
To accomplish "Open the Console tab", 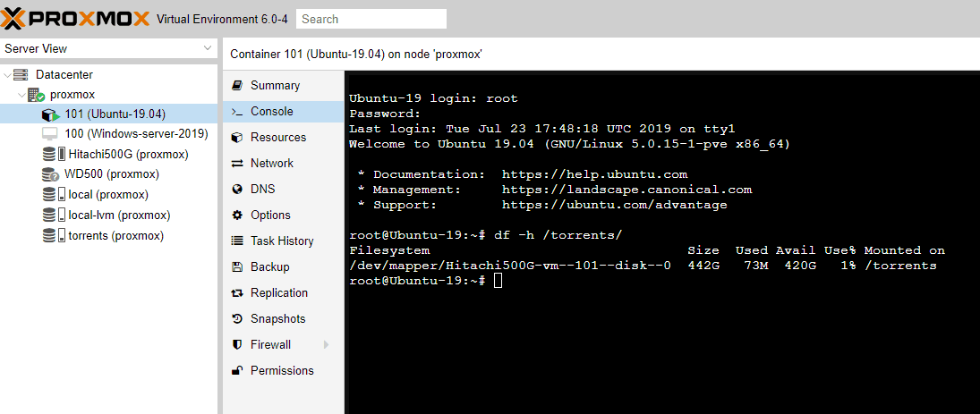I will (283, 112).
